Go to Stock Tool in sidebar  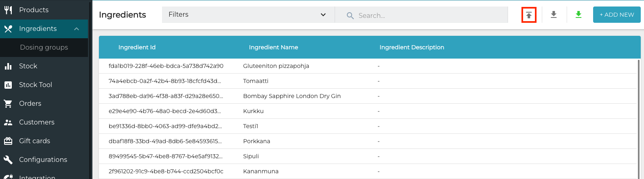coord(35,85)
